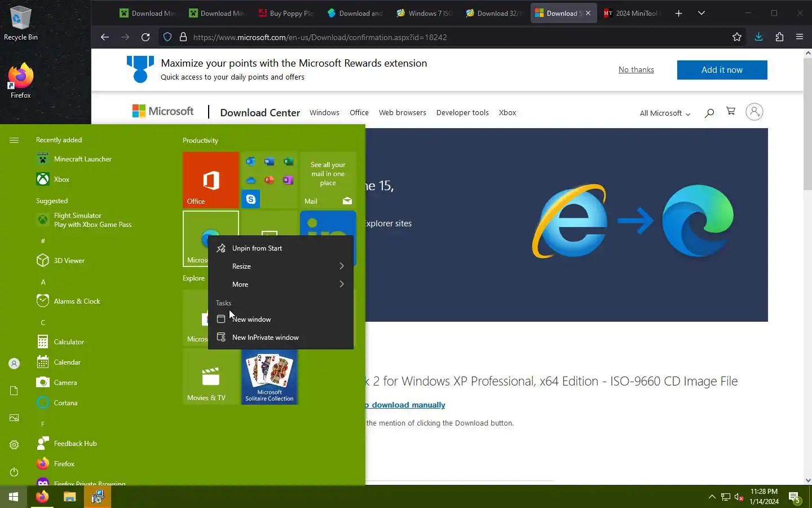
Task: Select Unpin from Start
Action: click(x=281, y=248)
